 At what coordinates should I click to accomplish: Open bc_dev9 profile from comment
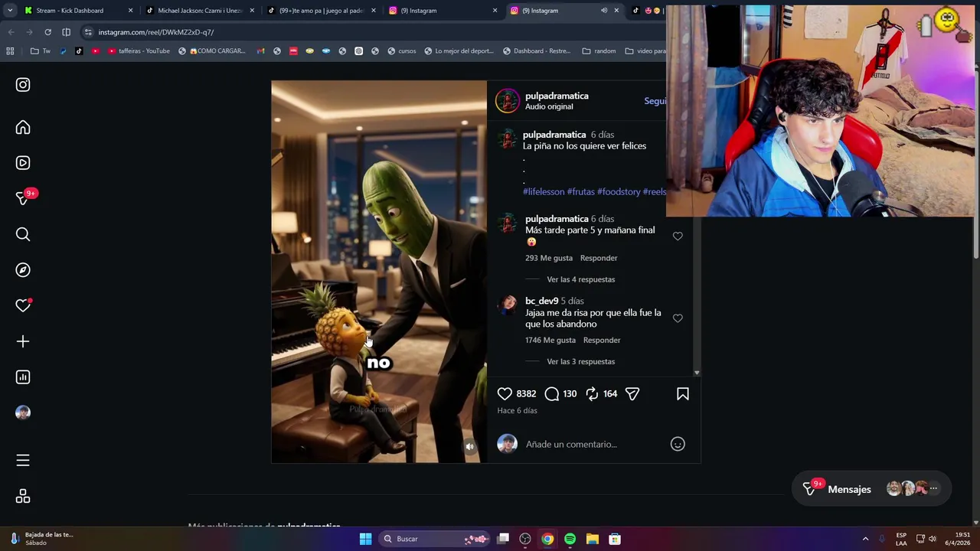[x=541, y=301]
